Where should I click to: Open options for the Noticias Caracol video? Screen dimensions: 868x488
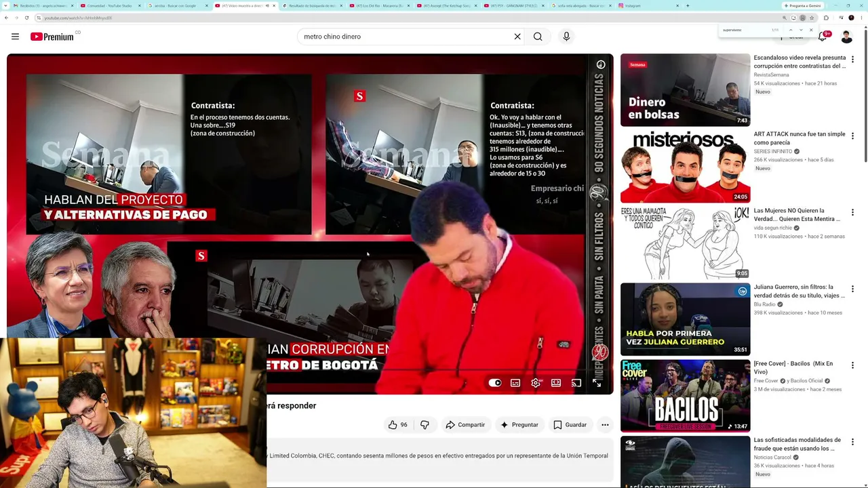[x=852, y=443]
